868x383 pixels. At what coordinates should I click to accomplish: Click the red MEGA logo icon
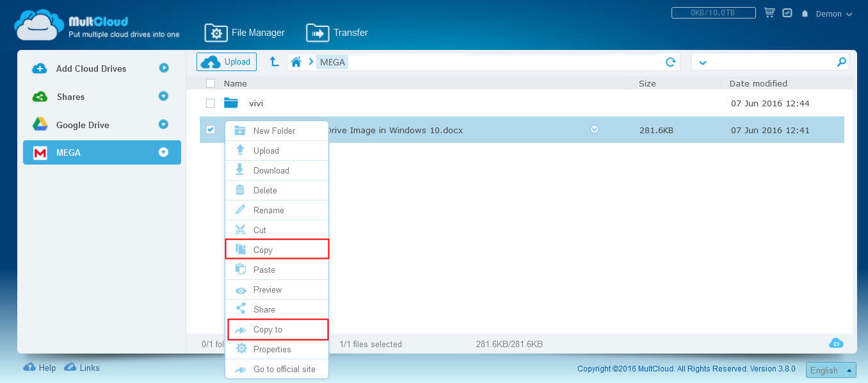pos(40,152)
